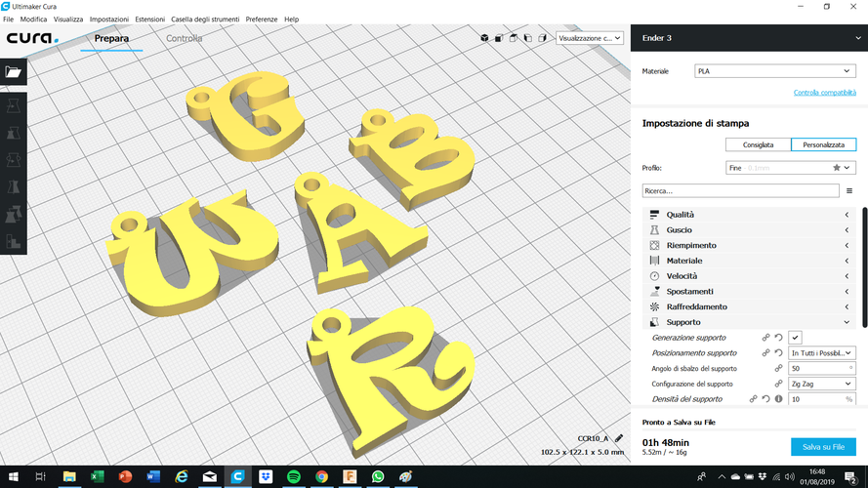This screenshot has height=488, width=868.
Task: Reset Generazione supporto with revert arrow
Action: click(x=779, y=338)
